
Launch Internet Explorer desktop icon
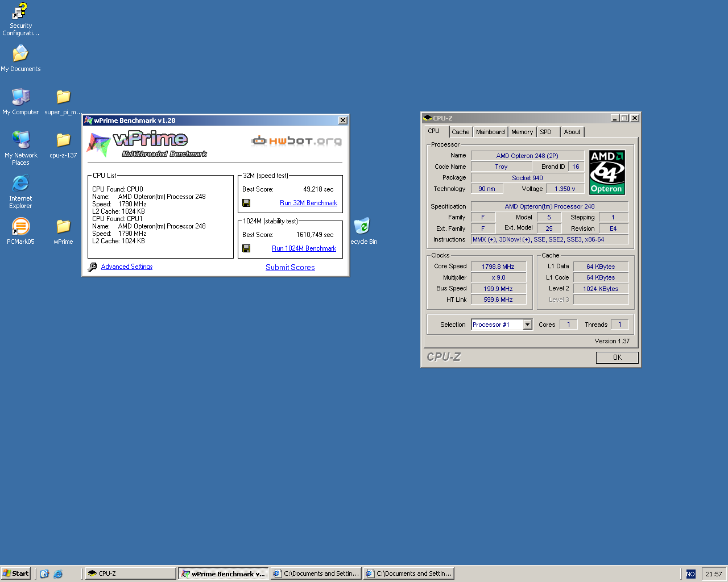(x=20, y=192)
